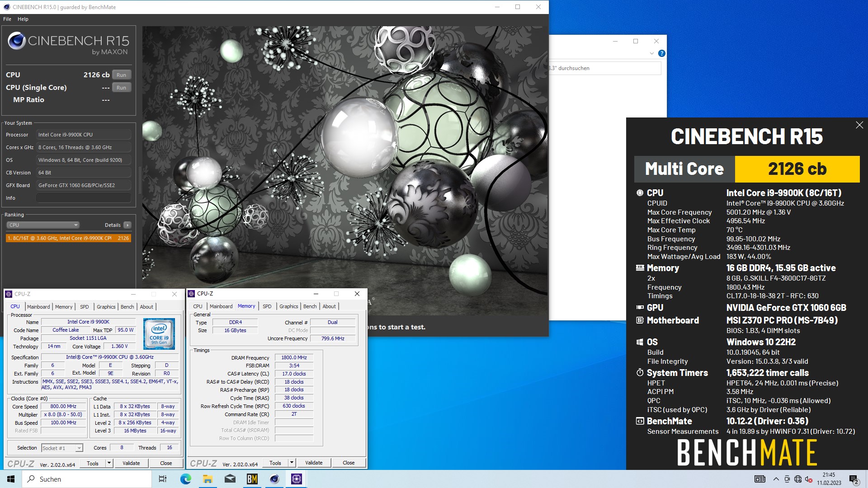
Task: Click the Info input field
Action: point(84,198)
